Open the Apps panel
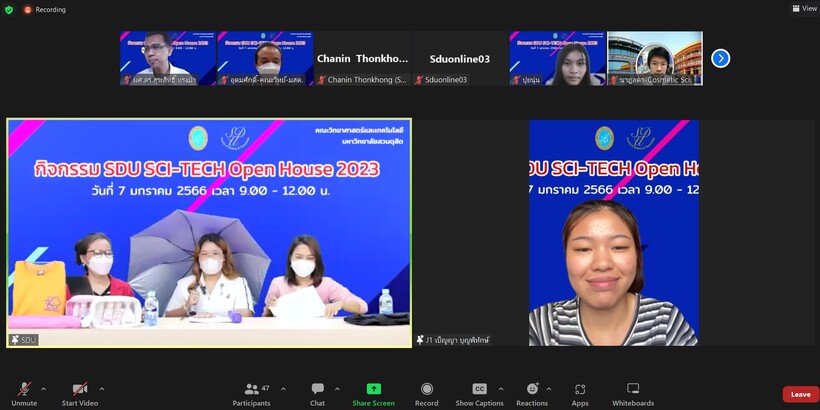This screenshot has height=410, width=820. pyautogui.click(x=580, y=394)
